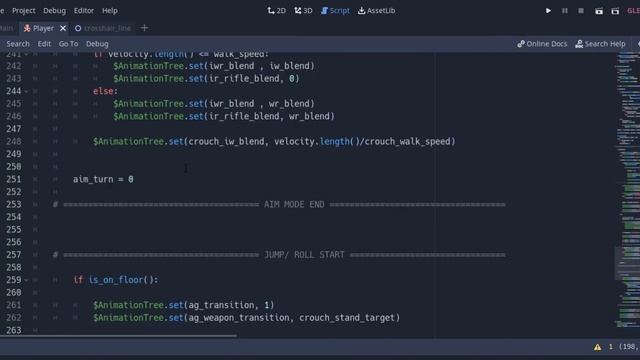The width and height of the screenshot is (640, 360).
Task: Switch to the 3D workspace
Action: 303,11
